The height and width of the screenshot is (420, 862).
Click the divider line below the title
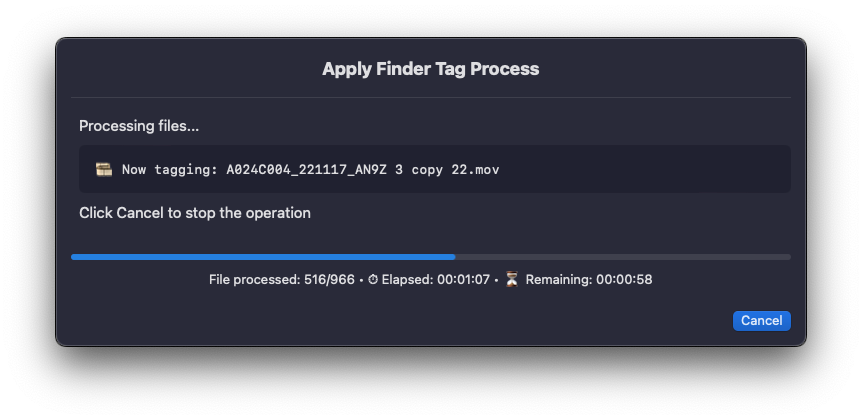pyautogui.click(x=430, y=97)
